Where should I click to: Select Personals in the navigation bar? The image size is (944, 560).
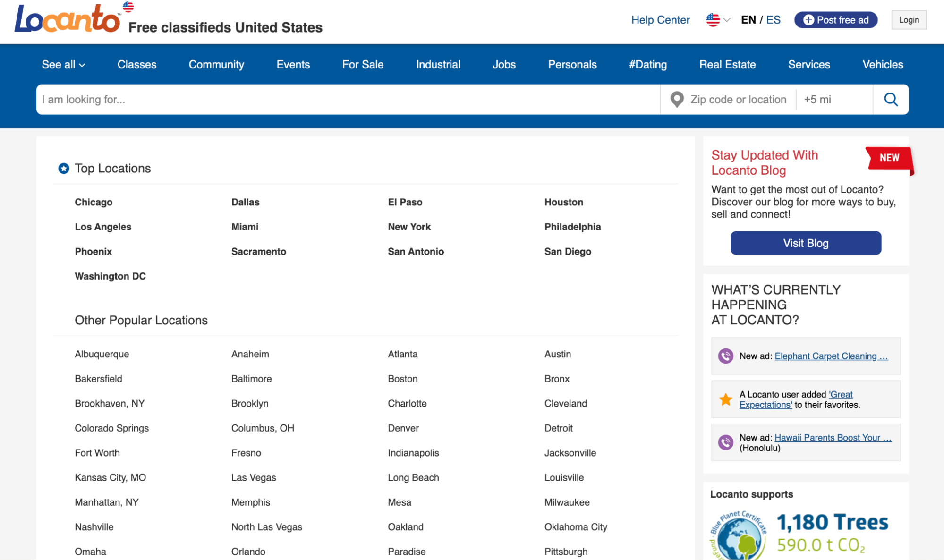572,64
